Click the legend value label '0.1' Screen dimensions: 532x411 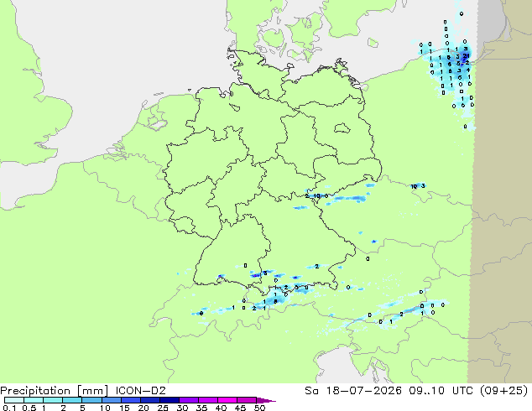9,408
